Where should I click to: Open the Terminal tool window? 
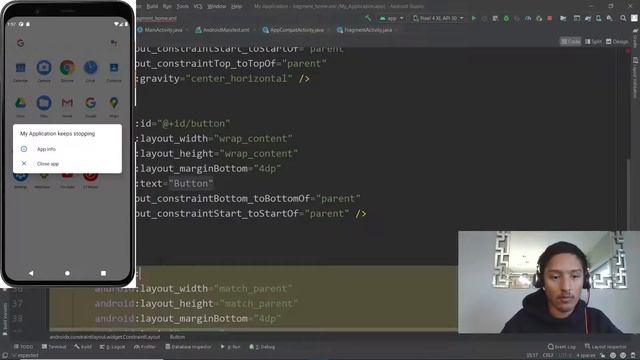(x=54, y=347)
